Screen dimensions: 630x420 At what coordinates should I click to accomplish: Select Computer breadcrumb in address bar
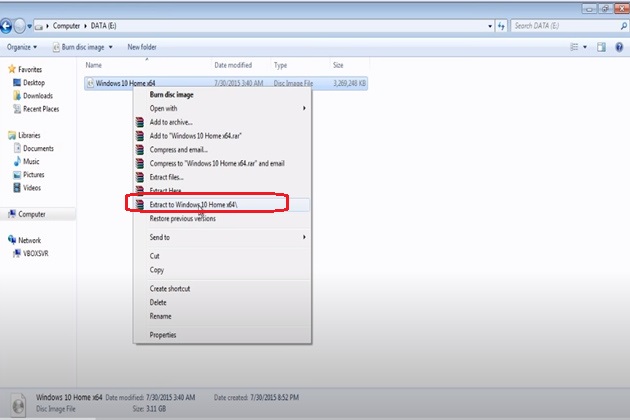tap(66, 26)
